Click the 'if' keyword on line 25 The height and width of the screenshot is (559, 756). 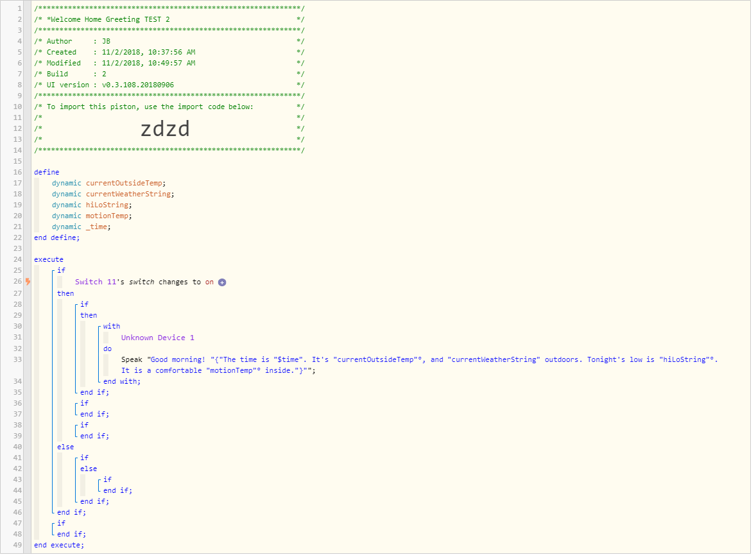tap(62, 272)
